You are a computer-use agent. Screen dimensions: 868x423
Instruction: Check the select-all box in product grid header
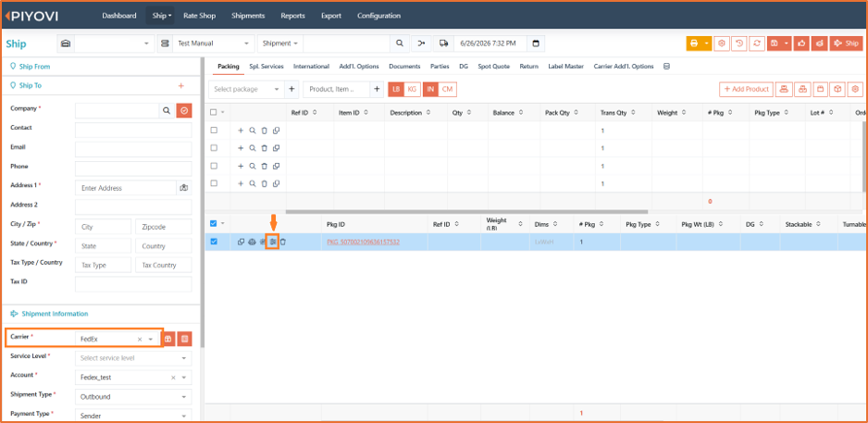point(214,112)
